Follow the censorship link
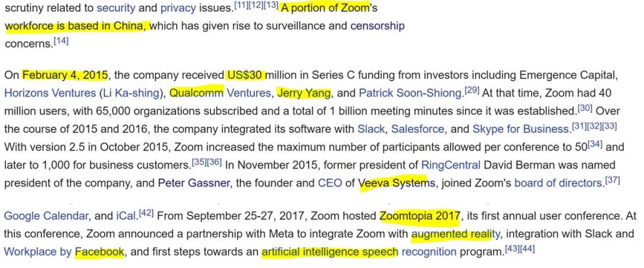The image size is (644, 268). click(x=377, y=26)
